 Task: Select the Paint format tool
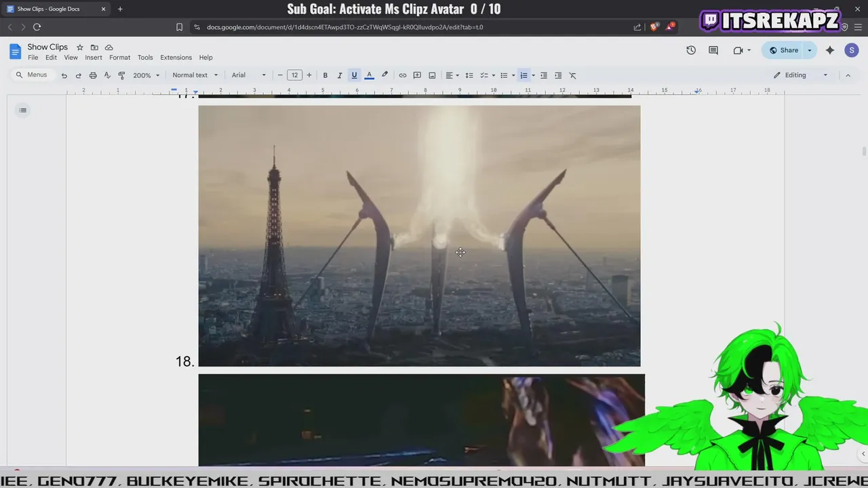pyautogui.click(x=121, y=75)
